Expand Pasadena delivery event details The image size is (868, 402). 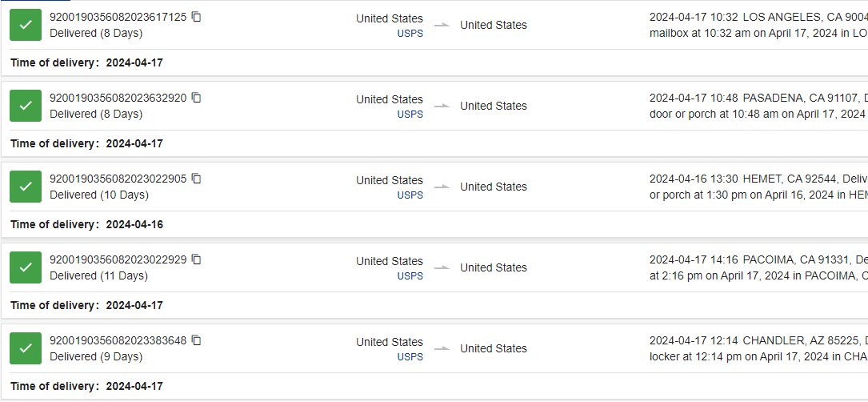click(x=758, y=106)
